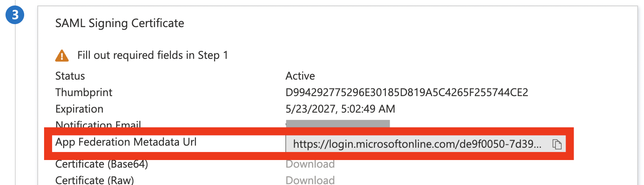Click the Thumbprint field label

84,92
